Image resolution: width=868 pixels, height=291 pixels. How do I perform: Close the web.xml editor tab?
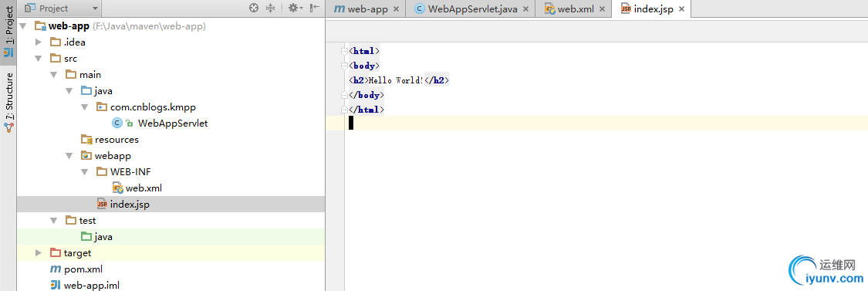[602, 8]
